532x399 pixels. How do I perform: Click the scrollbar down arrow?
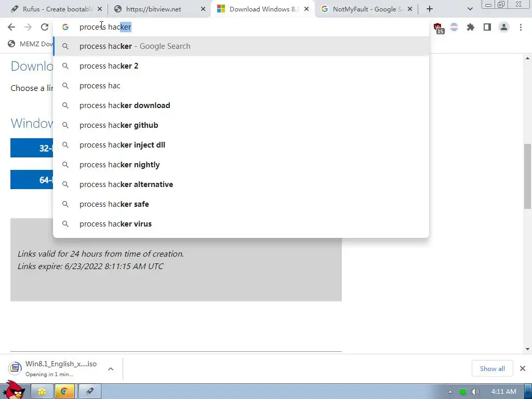(528, 349)
